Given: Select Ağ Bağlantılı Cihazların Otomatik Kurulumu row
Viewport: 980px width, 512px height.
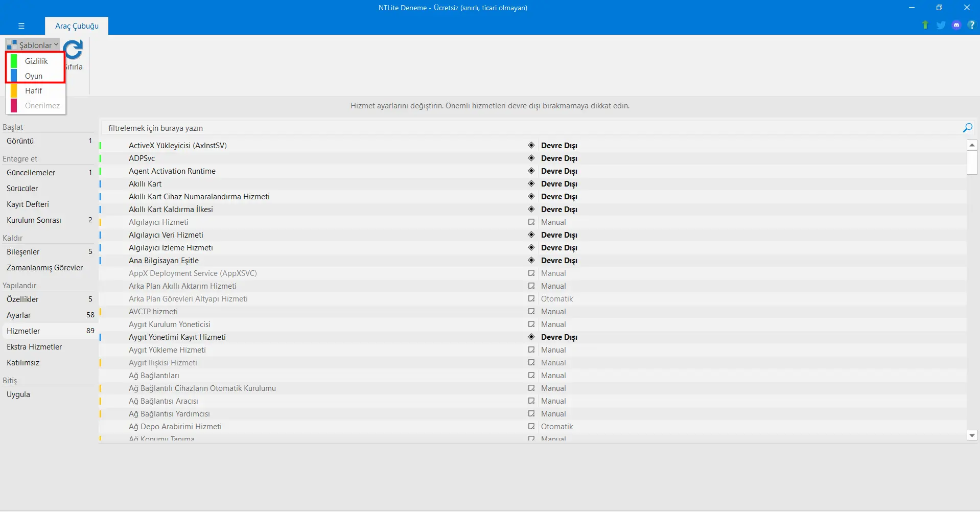Looking at the screenshot, I should click(x=532, y=388).
